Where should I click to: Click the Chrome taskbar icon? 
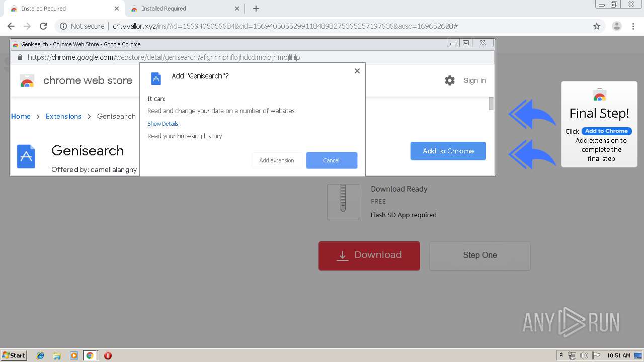pyautogui.click(x=90, y=355)
